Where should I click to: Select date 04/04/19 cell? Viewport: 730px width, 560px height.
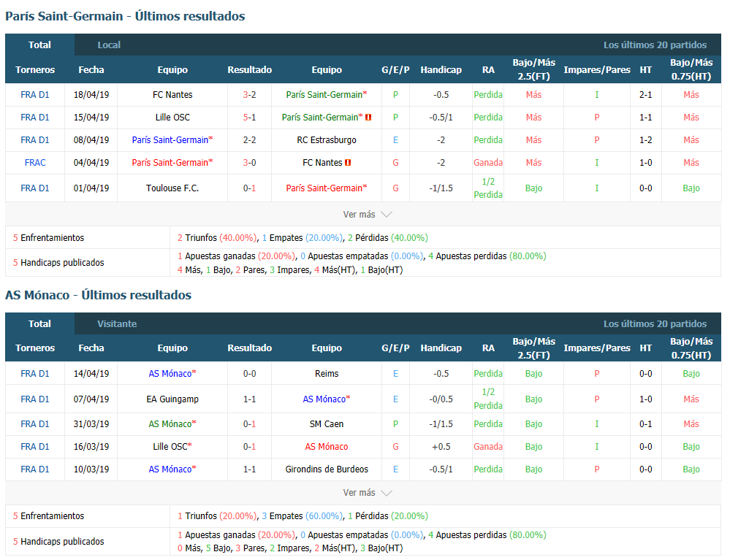[91, 163]
